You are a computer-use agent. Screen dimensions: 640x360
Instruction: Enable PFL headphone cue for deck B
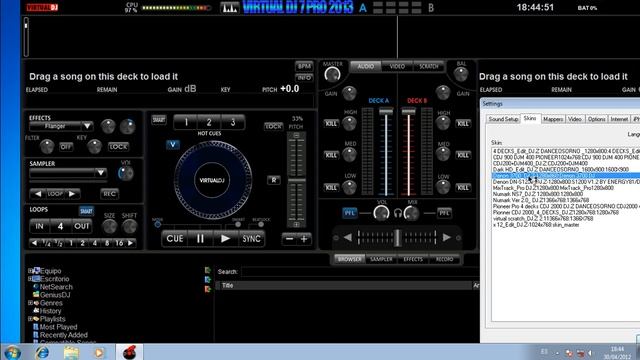tap(444, 213)
